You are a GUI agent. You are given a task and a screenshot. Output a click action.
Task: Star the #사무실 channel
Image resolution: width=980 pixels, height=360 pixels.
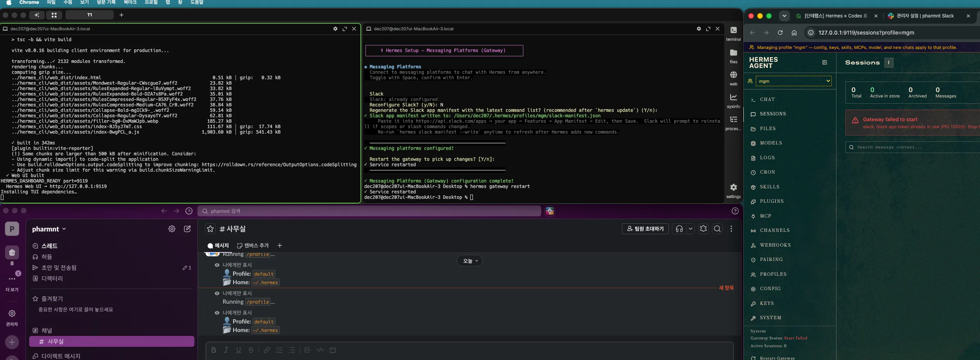[x=210, y=229]
